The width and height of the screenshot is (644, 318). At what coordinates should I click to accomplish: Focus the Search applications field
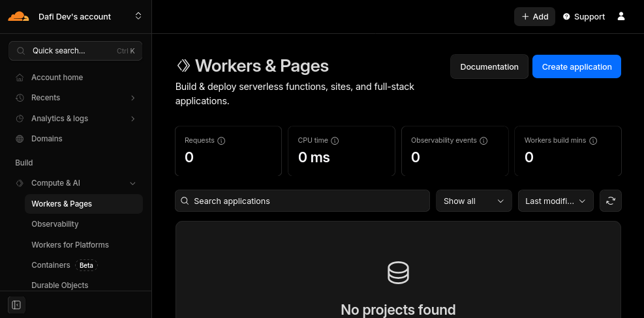[x=302, y=201]
